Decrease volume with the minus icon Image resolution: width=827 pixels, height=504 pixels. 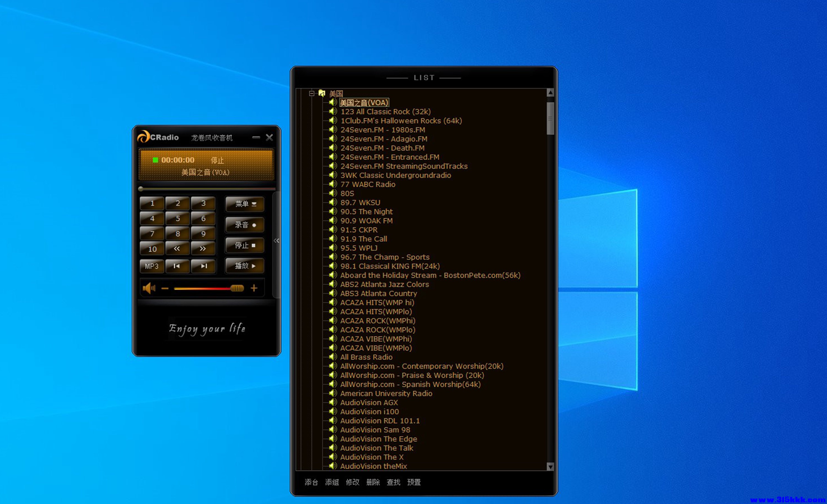pos(165,288)
